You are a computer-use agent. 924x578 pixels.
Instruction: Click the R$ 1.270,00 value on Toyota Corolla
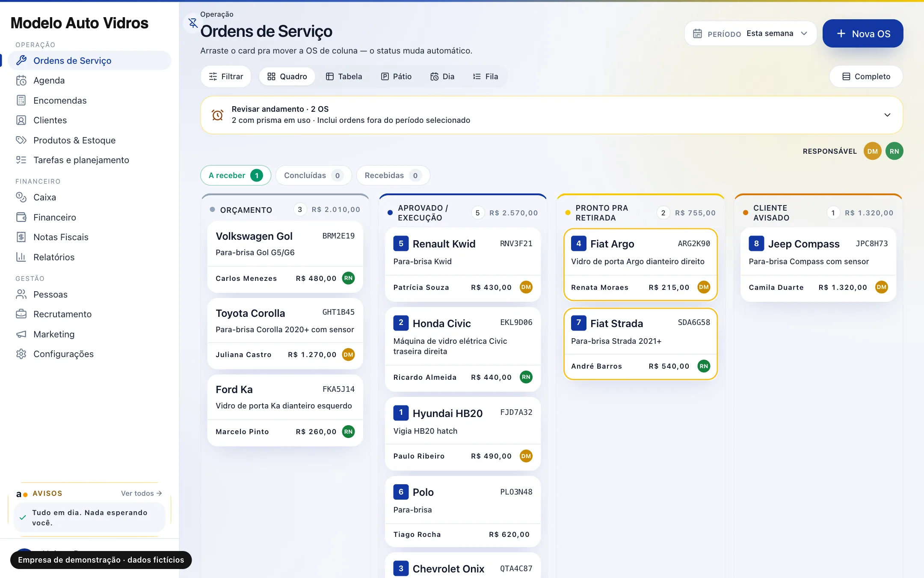312,355
